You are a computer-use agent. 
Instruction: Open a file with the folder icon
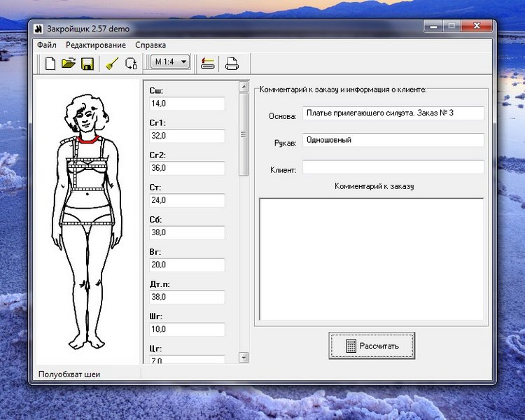pyautogui.click(x=68, y=64)
